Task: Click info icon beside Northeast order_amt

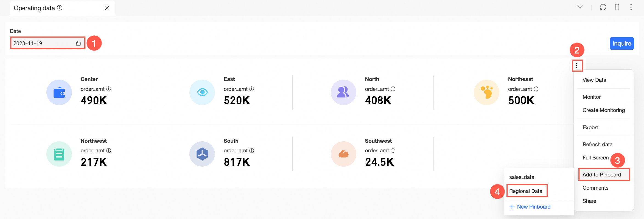Action: pyautogui.click(x=536, y=89)
